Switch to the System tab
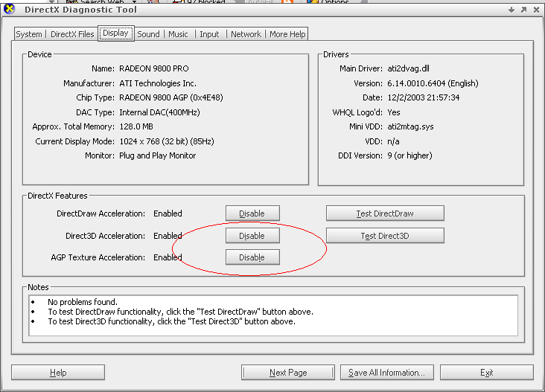The width and height of the screenshot is (545, 392). point(29,34)
